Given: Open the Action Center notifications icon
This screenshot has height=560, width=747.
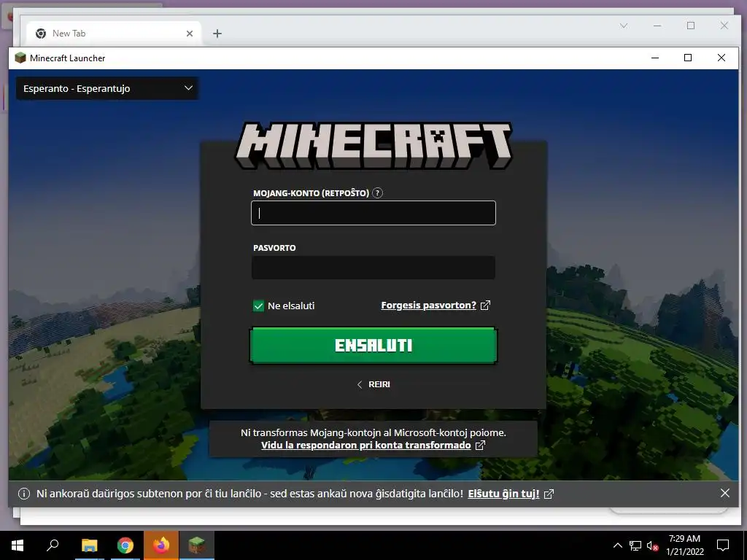Looking at the screenshot, I should click(723, 545).
